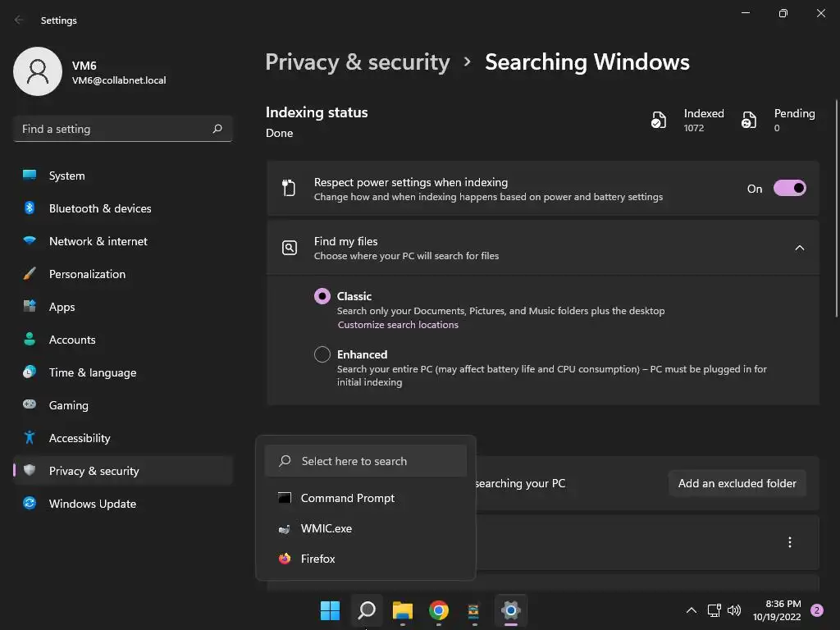Select the Enhanced search radio button
The width and height of the screenshot is (840, 630).
click(x=322, y=354)
